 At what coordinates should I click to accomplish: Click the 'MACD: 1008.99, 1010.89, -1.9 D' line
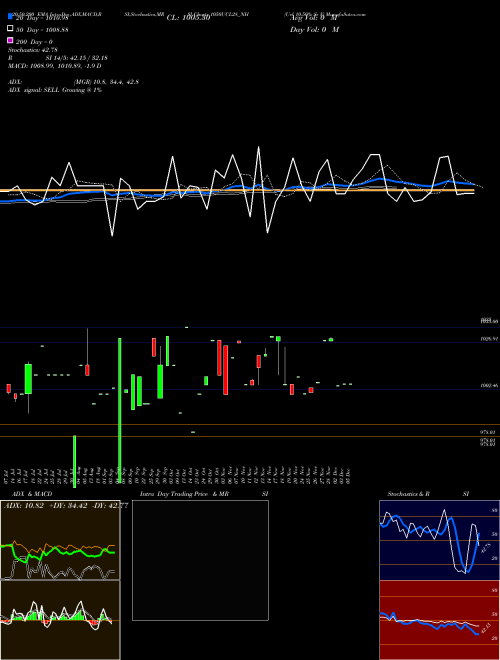tap(55, 66)
